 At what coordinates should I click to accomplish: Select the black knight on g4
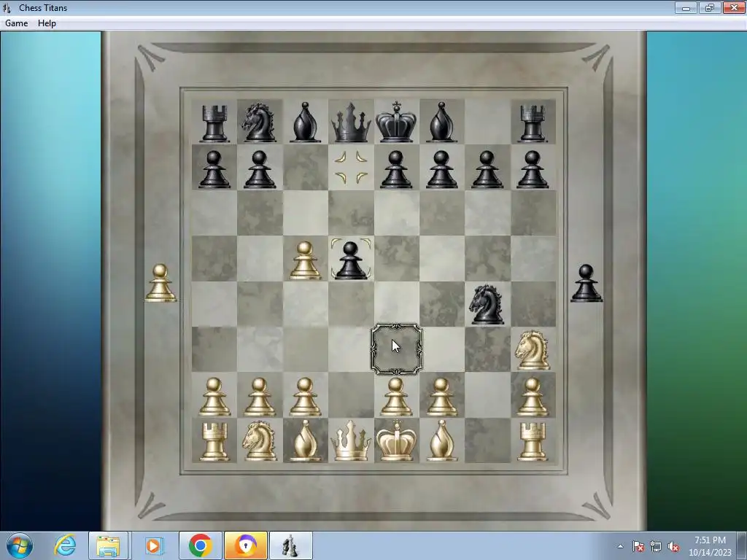487,304
